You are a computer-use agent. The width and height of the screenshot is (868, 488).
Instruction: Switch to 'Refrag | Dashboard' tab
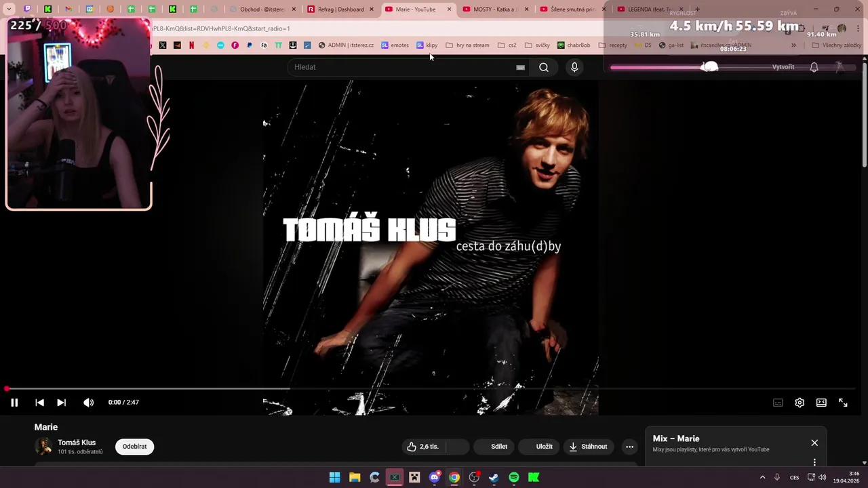click(340, 9)
